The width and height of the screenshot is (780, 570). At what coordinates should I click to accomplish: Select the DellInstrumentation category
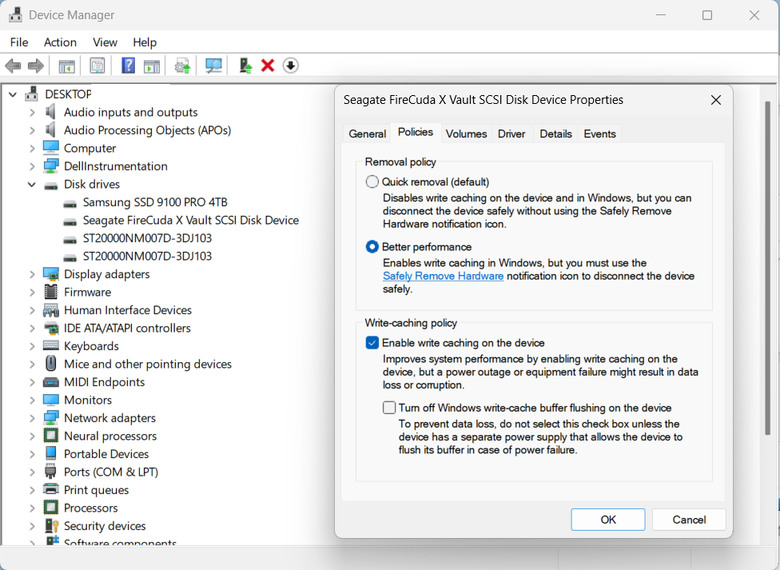(115, 166)
